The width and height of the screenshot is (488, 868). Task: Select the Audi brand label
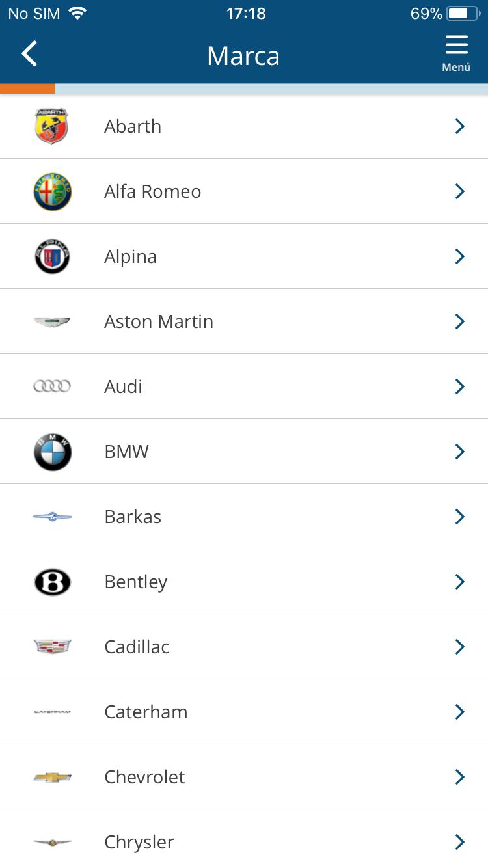coord(123,387)
